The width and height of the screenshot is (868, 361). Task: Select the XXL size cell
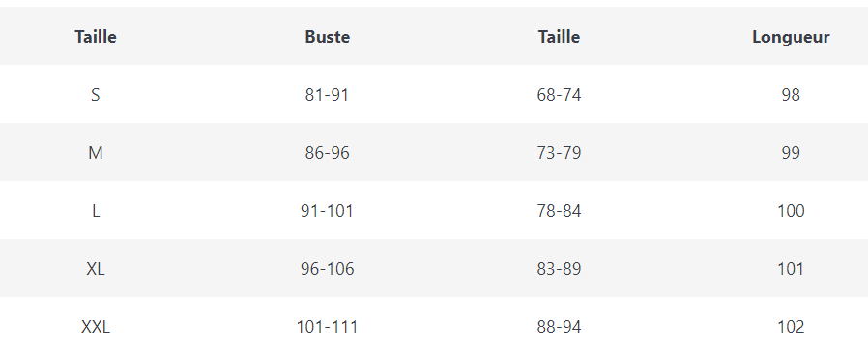(96, 327)
